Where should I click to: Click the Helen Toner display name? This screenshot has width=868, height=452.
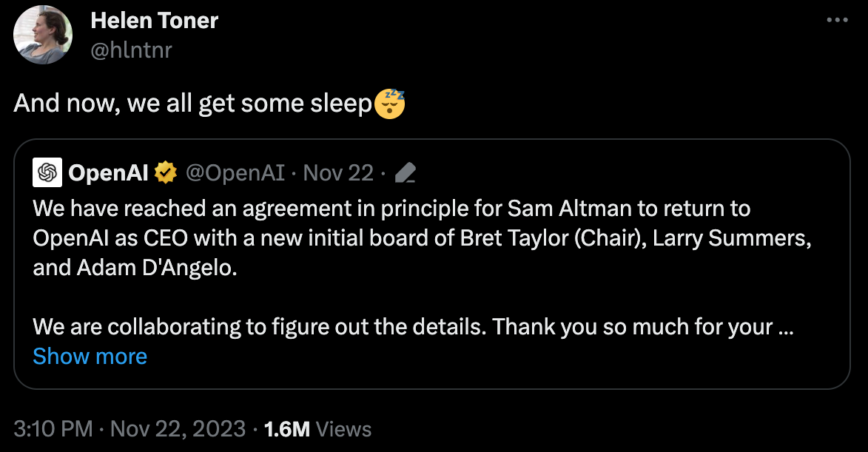pos(155,21)
